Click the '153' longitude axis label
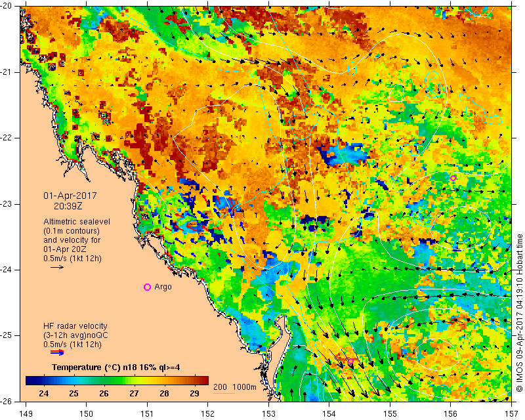The width and height of the screenshot is (525, 420). pos(268,414)
